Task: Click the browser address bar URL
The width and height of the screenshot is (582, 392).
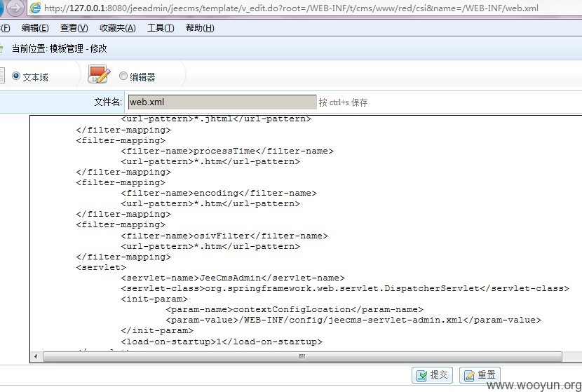Action: pyautogui.click(x=291, y=8)
